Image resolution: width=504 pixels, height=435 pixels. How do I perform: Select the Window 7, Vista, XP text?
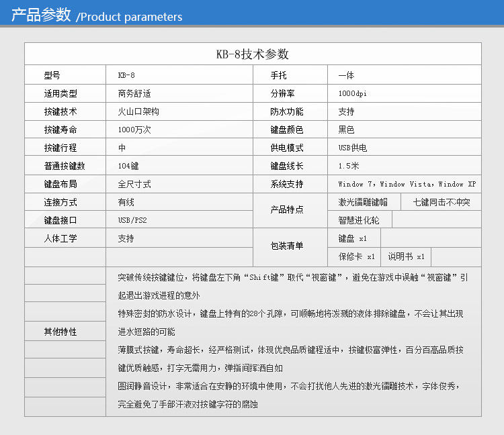[407, 184]
